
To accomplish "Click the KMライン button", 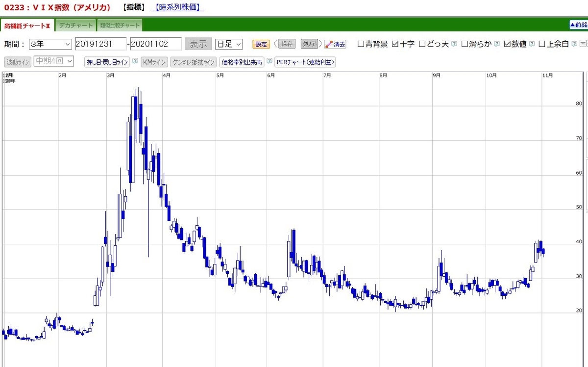I will tap(155, 62).
